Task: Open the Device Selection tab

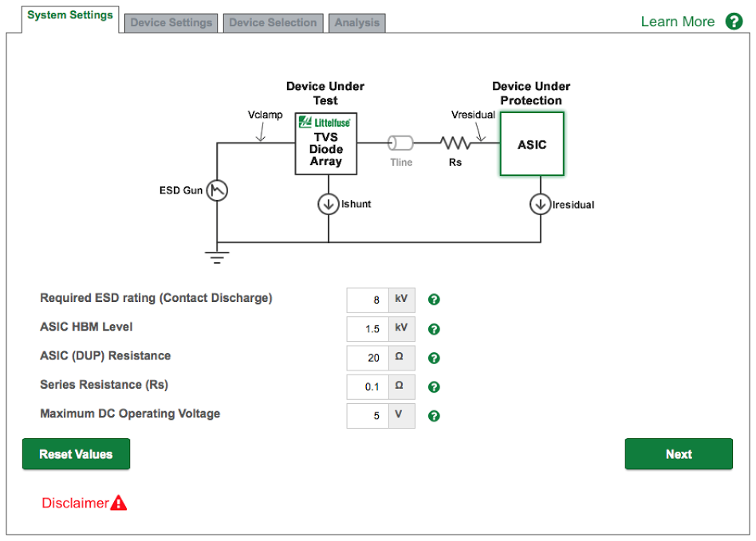Action: click(273, 23)
